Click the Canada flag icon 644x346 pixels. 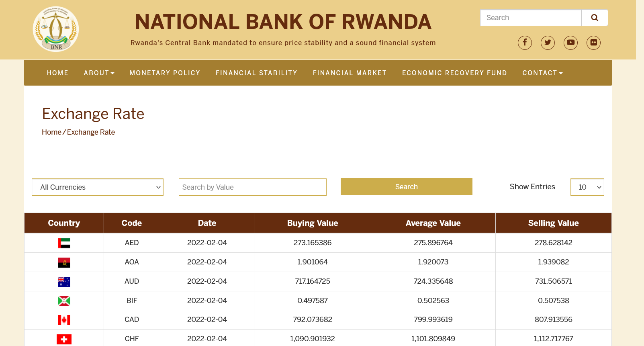pyautogui.click(x=64, y=320)
